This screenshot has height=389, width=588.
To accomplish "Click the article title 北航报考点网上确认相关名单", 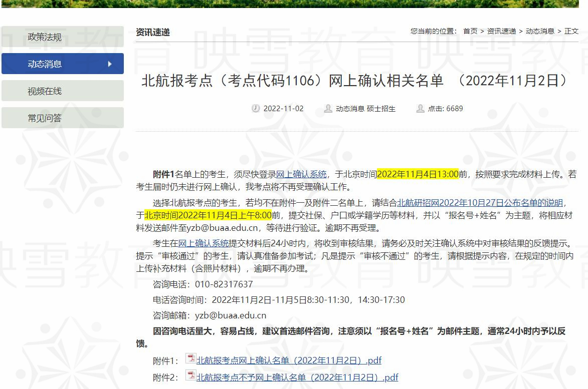I will (354, 81).
